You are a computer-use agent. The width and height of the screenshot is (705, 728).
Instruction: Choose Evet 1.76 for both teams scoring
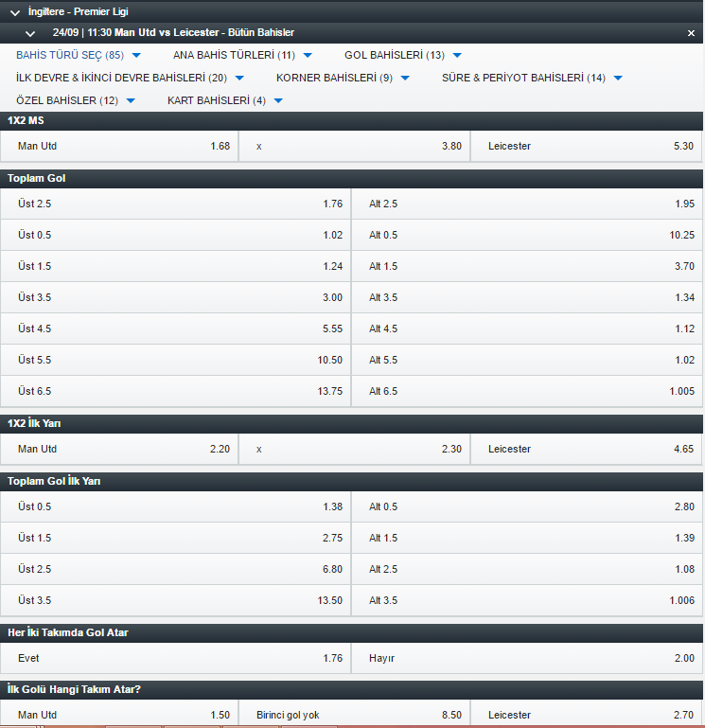[175, 658]
